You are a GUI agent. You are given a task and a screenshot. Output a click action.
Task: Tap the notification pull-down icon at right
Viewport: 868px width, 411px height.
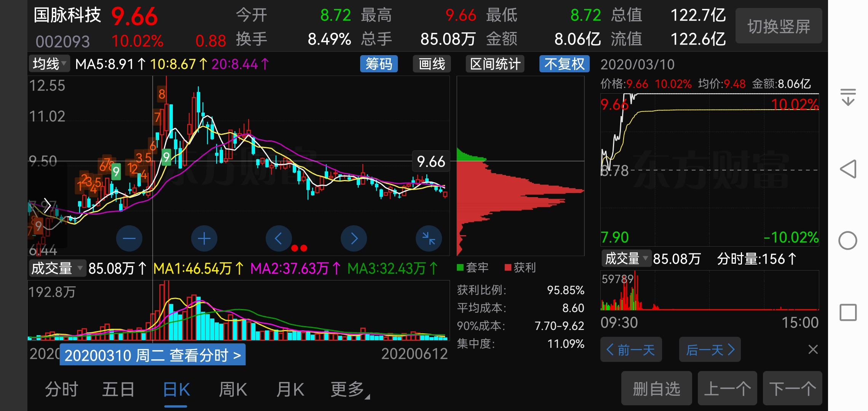pyautogui.click(x=848, y=97)
